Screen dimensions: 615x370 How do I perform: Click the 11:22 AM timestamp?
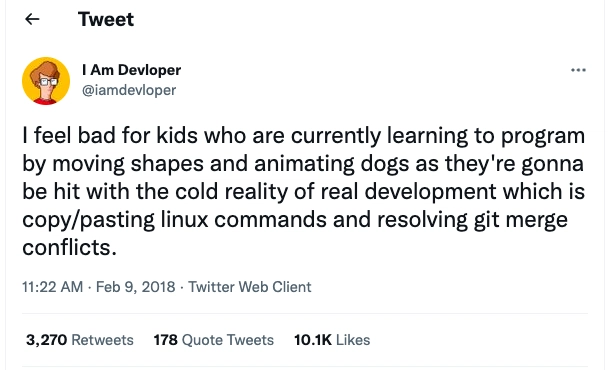pyautogui.click(x=53, y=287)
